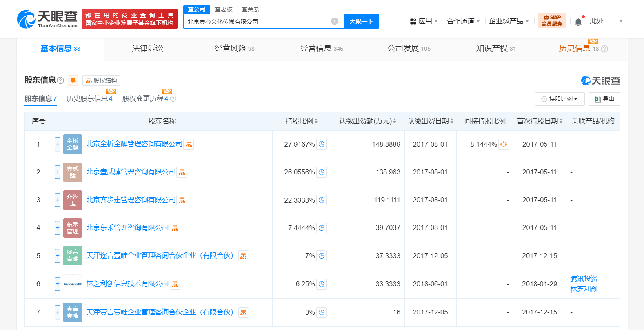644x330 pixels.
Task: Click the 全析全解 company logo tile
Action: tap(73, 144)
